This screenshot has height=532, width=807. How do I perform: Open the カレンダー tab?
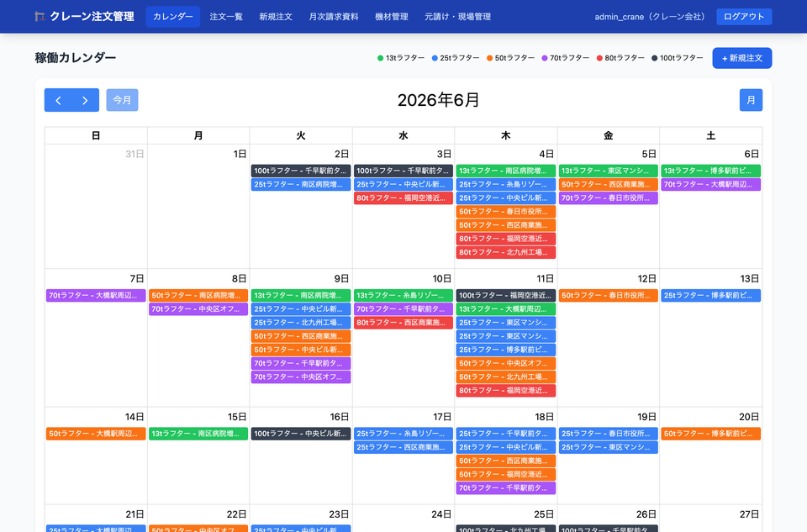pos(173,17)
